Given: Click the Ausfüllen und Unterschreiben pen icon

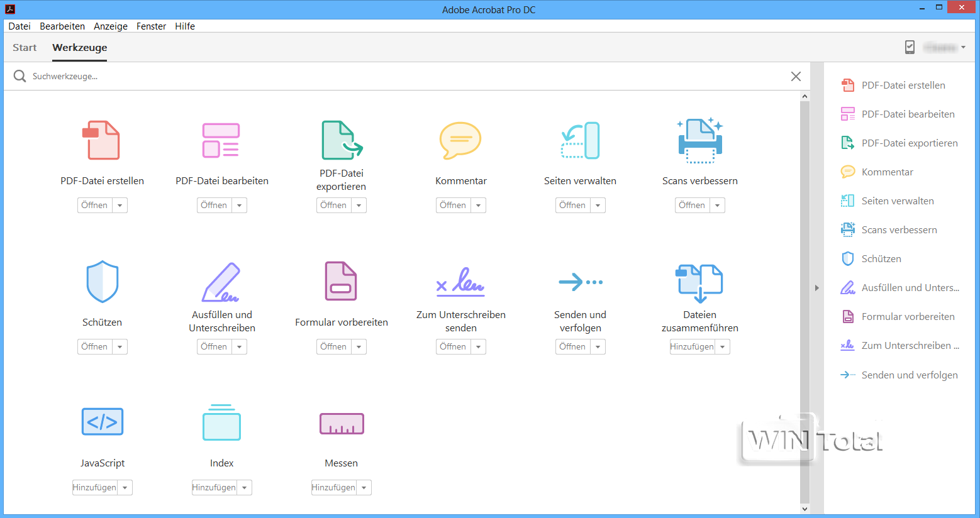Looking at the screenshot, I should click(221, 282).
